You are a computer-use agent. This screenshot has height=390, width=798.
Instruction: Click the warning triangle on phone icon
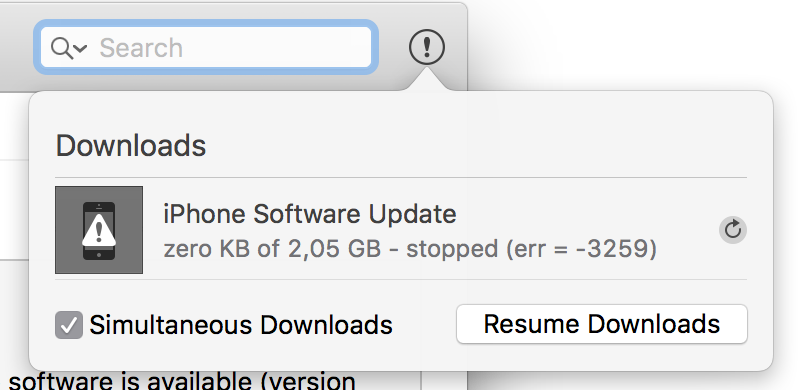click(x=99, y=230)
